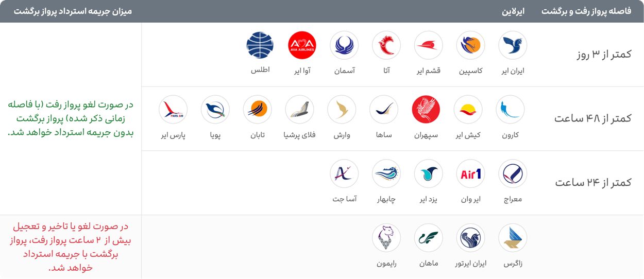Select the Varesh airline logo
Viewport: 644px width, 279px height.
point(342,110)
